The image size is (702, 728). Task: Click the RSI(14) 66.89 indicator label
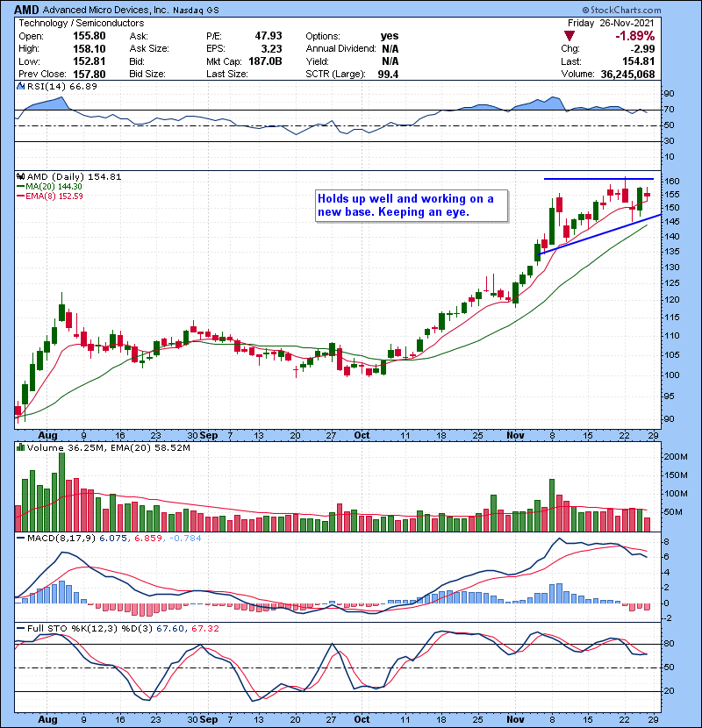point(61,86)
